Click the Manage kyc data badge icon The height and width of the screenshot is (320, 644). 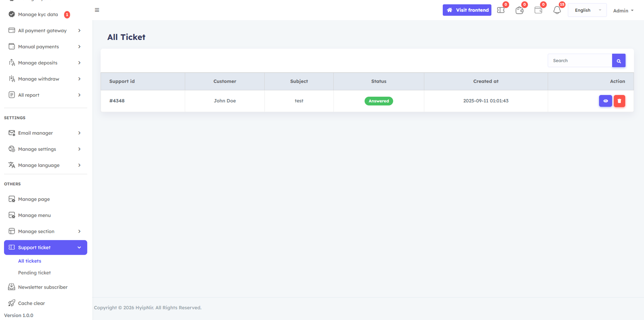[x=12, y=14]
